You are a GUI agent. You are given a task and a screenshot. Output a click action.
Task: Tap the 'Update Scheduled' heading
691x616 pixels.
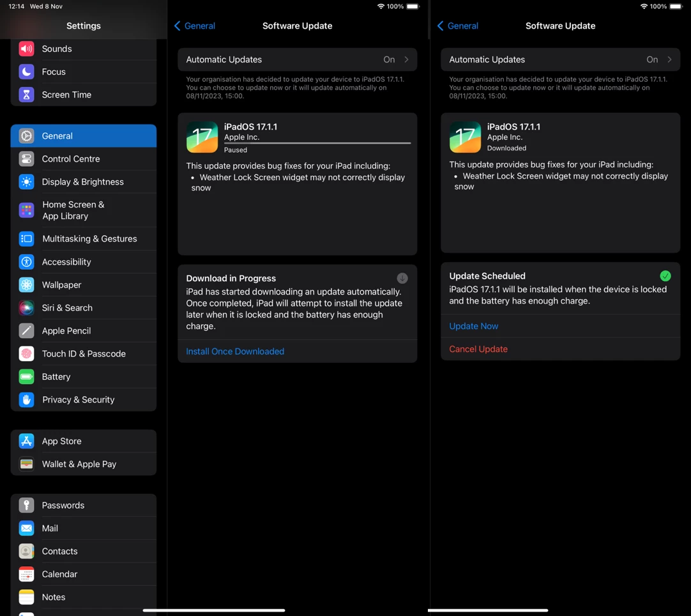487,276
